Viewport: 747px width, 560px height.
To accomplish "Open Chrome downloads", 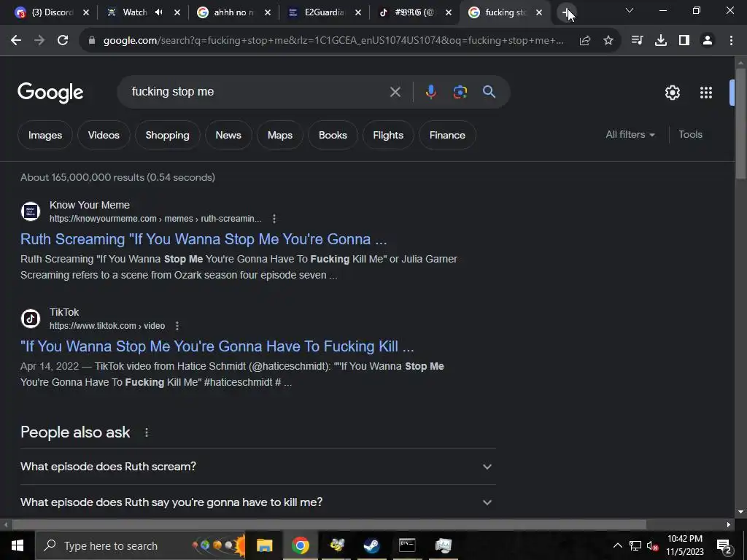I will coord(661,41).
